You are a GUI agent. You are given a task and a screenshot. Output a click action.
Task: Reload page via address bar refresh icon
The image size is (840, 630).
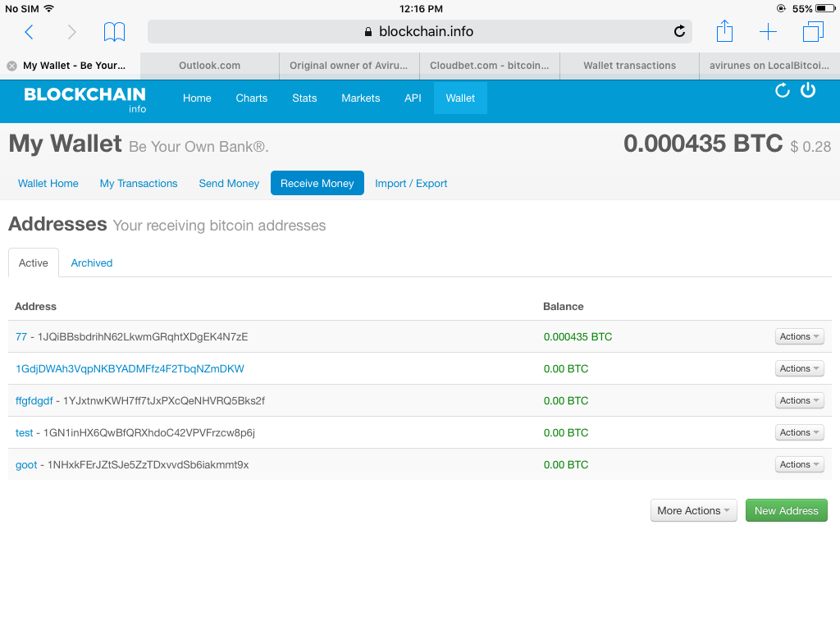[x=679, y=32]
